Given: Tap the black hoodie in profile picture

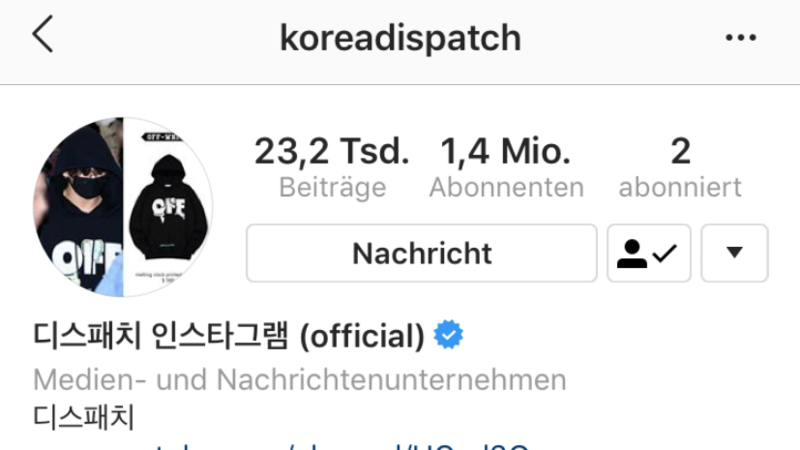Looking at the screenshot, I should pyautogui.click(x=168, y=207).
